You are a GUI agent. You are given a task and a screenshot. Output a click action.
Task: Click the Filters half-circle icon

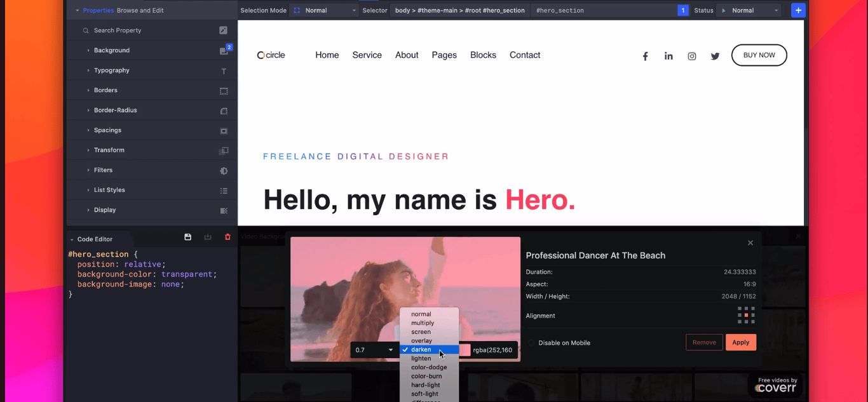[x=224, y=170]
